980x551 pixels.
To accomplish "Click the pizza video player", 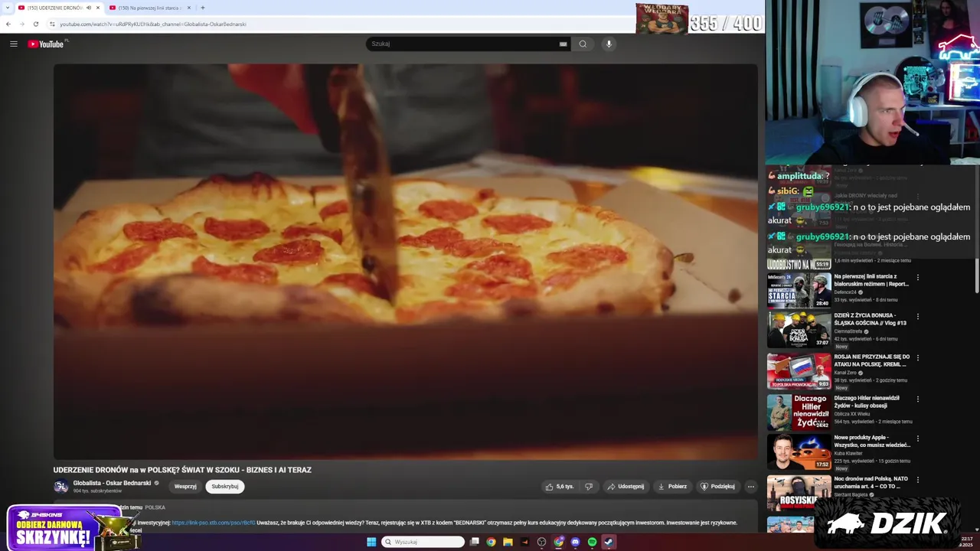I will [405, 261].
